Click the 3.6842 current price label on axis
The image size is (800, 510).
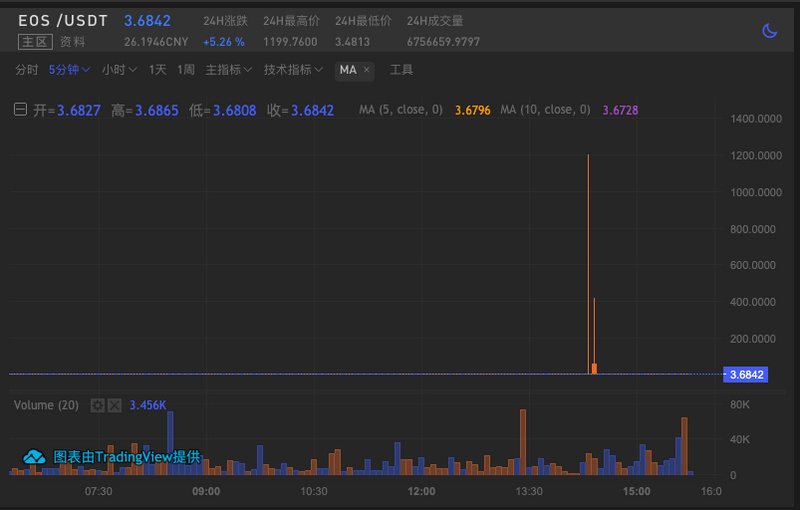click(746, 375)
